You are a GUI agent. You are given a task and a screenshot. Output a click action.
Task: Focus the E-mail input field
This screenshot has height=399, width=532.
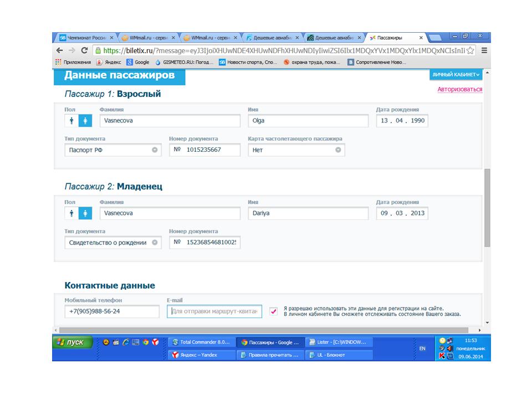[x=214, y=311]
